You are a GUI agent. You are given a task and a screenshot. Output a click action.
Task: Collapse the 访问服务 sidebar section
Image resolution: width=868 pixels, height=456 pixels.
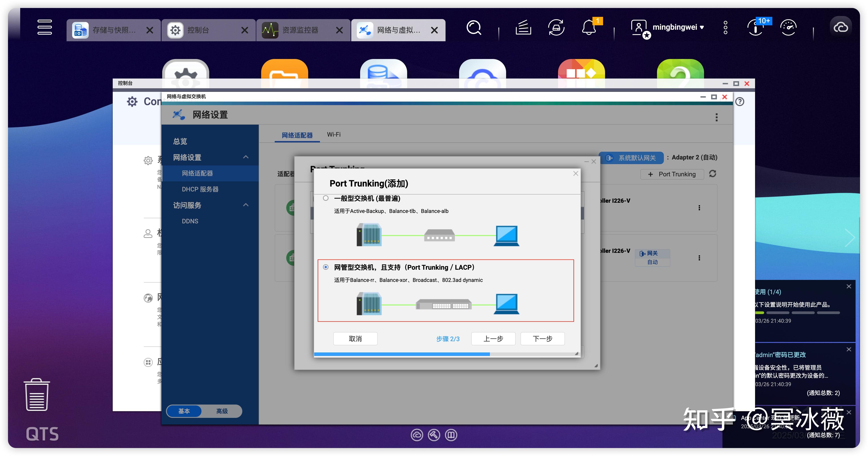click(x=246, y=205)
